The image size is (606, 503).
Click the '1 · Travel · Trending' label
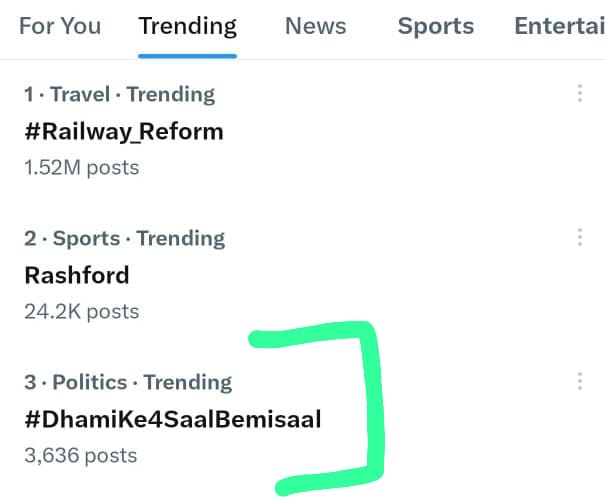click(119, 94)
